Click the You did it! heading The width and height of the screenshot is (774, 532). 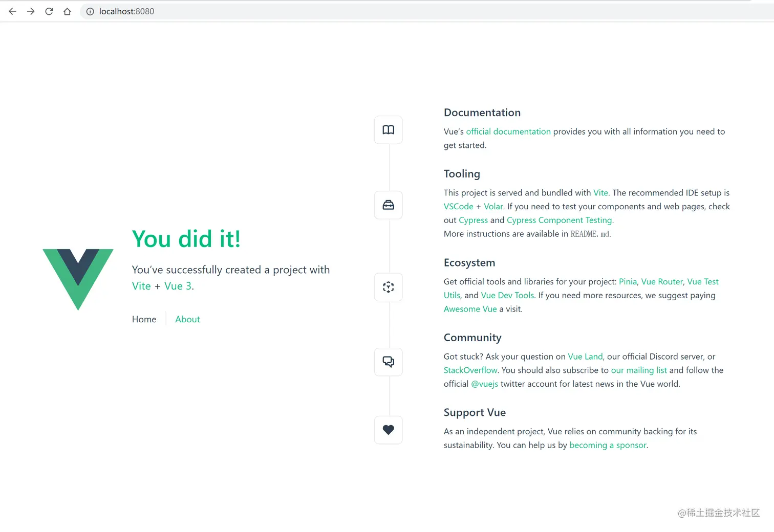click(186, 239)
